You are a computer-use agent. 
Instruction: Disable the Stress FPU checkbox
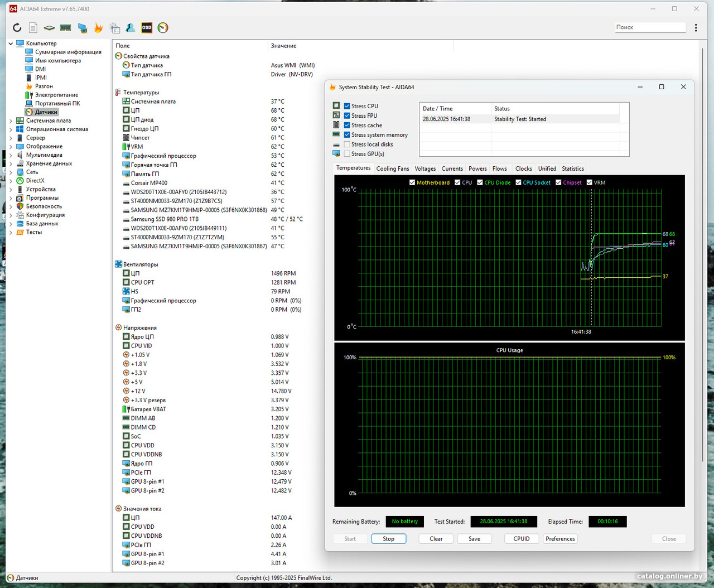coord(347,115)
